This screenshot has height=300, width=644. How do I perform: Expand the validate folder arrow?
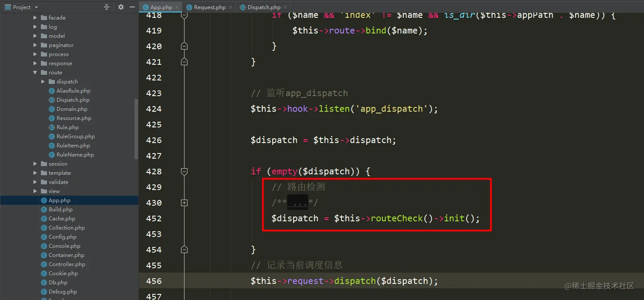(35, 182)
